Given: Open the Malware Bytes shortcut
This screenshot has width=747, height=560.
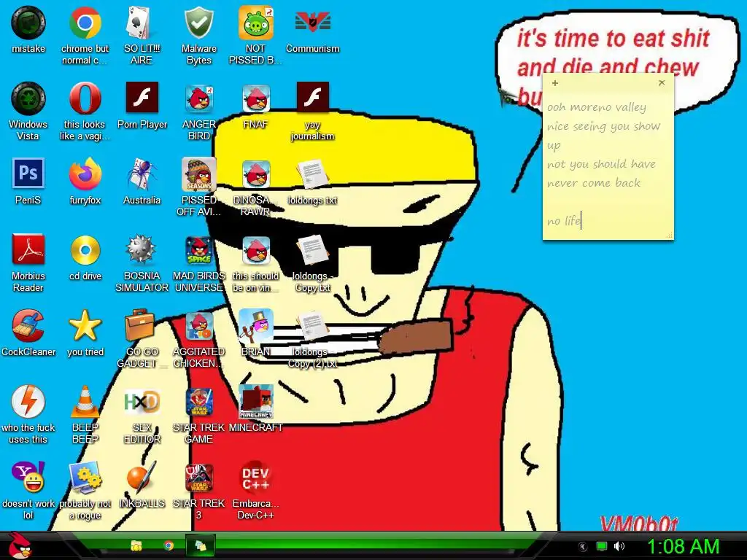Looking at the screenshot, I should tap(198, 23).
